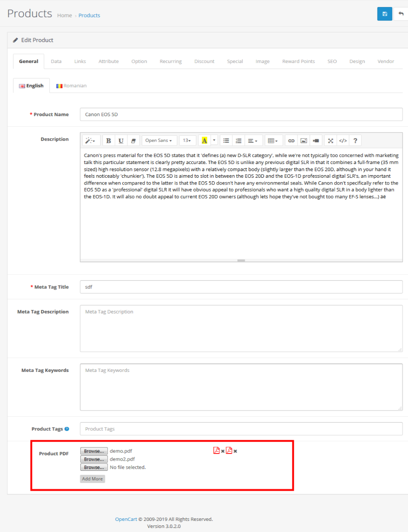408x532 pixels.
Task: Click Browse button next to No file selected
Action: pos(94,467)
